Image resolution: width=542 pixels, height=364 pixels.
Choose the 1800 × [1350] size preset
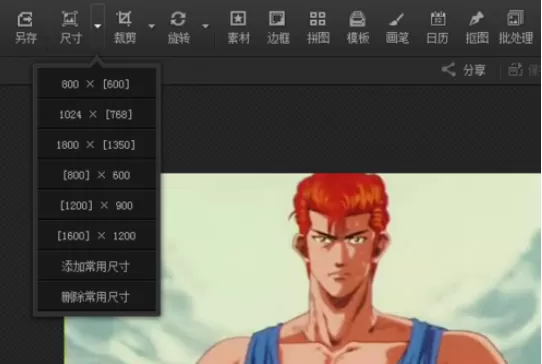point(96,144)
